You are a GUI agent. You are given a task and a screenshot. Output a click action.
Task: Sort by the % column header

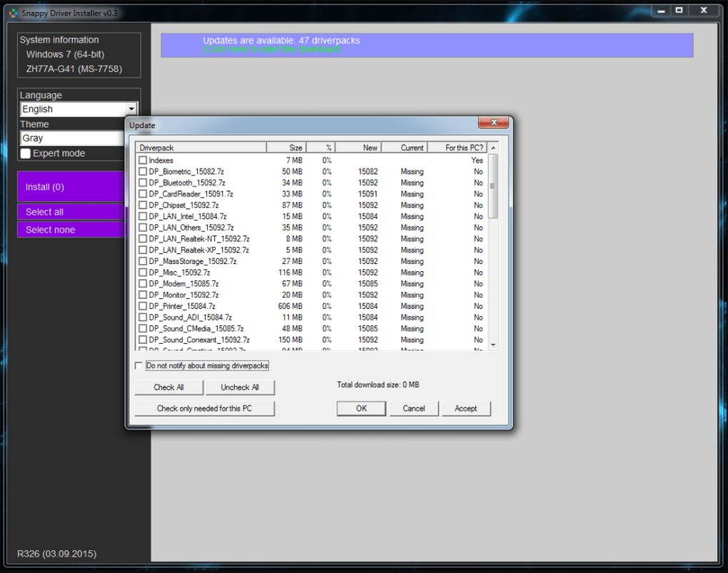[x=320, y=148]
